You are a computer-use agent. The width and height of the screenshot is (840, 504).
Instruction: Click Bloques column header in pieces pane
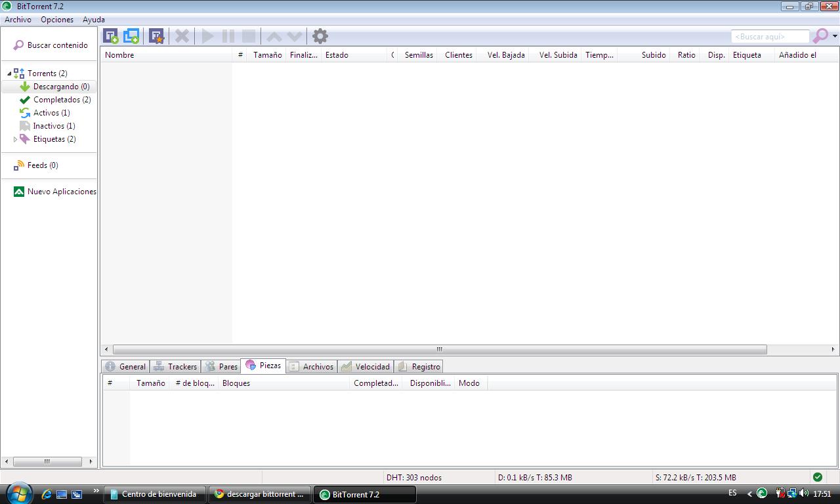tap(283, 383)
